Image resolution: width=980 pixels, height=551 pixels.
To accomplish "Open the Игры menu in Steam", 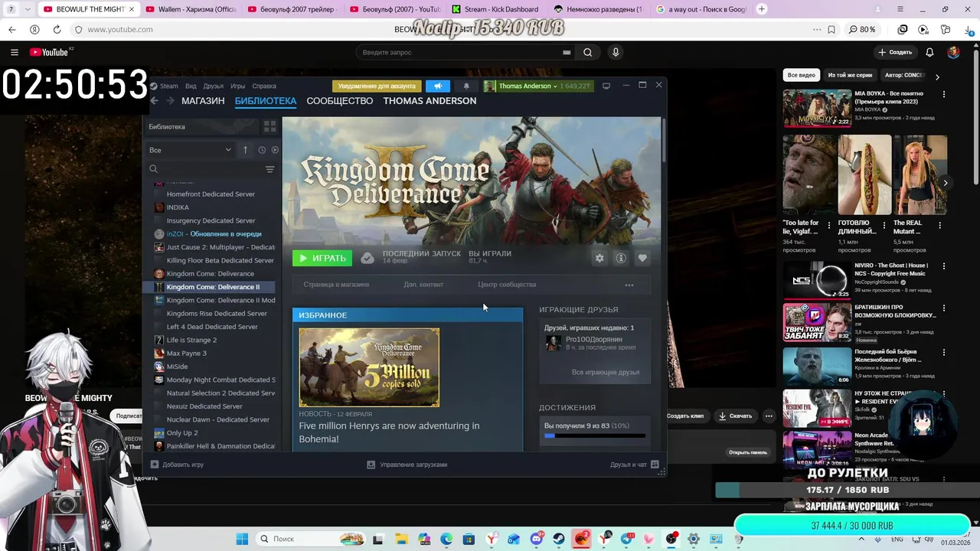I will (x=238, y=86).
